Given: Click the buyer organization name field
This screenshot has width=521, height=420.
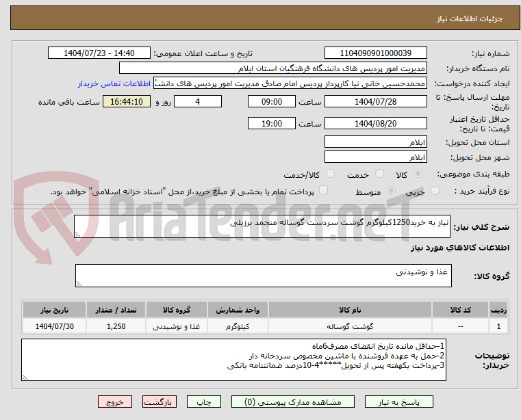Looking at the screenshot, I should tap(272, 68).
